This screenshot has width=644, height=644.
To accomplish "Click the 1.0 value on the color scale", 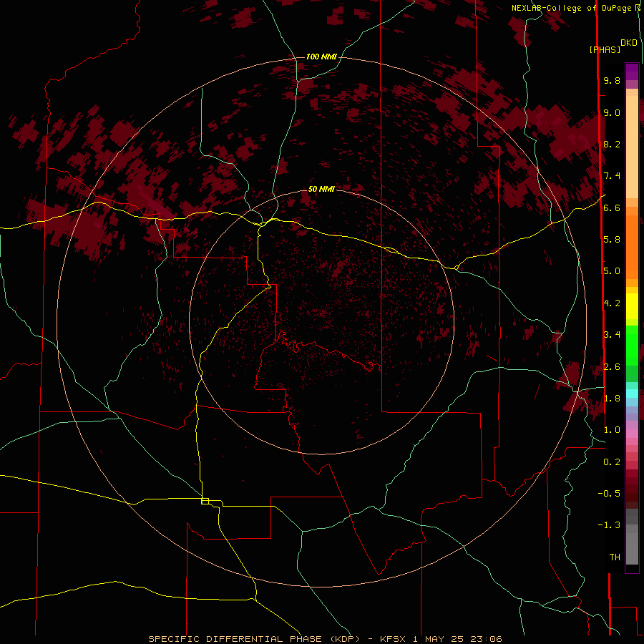I will 612,430.
